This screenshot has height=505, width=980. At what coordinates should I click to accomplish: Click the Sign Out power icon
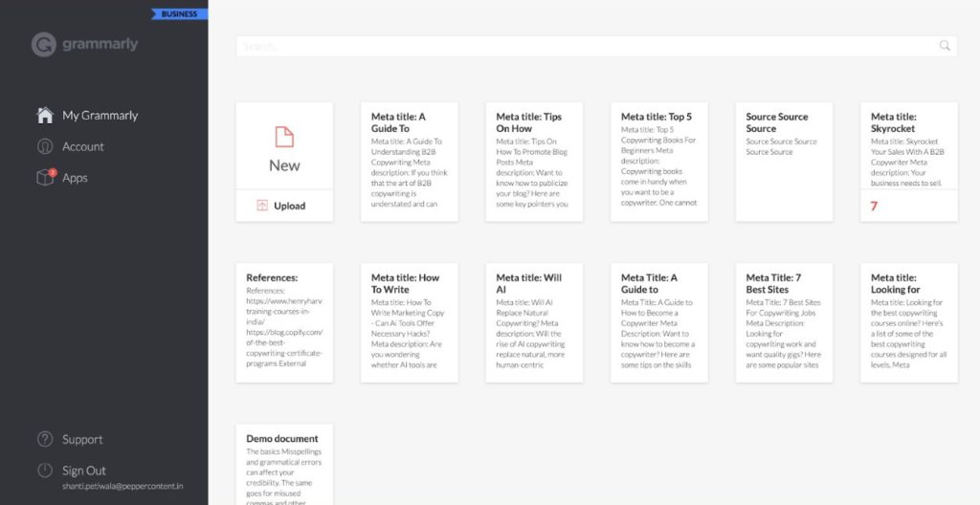coord(44,471)
